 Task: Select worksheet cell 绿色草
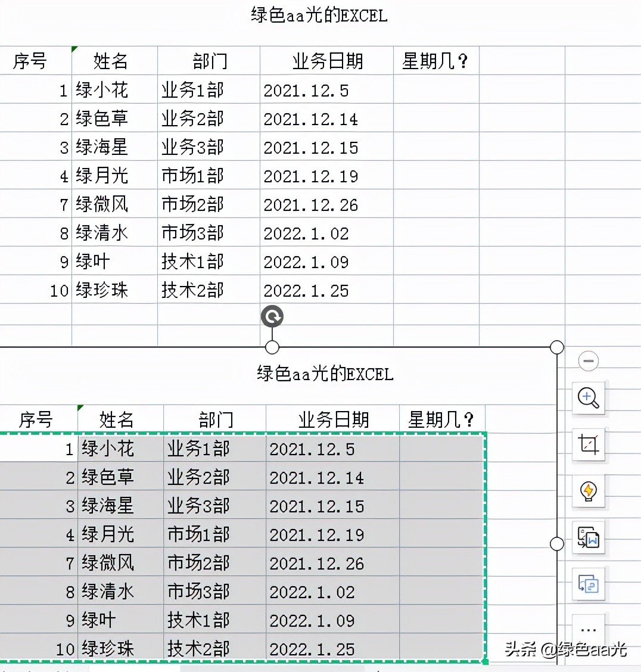(114, 118)
